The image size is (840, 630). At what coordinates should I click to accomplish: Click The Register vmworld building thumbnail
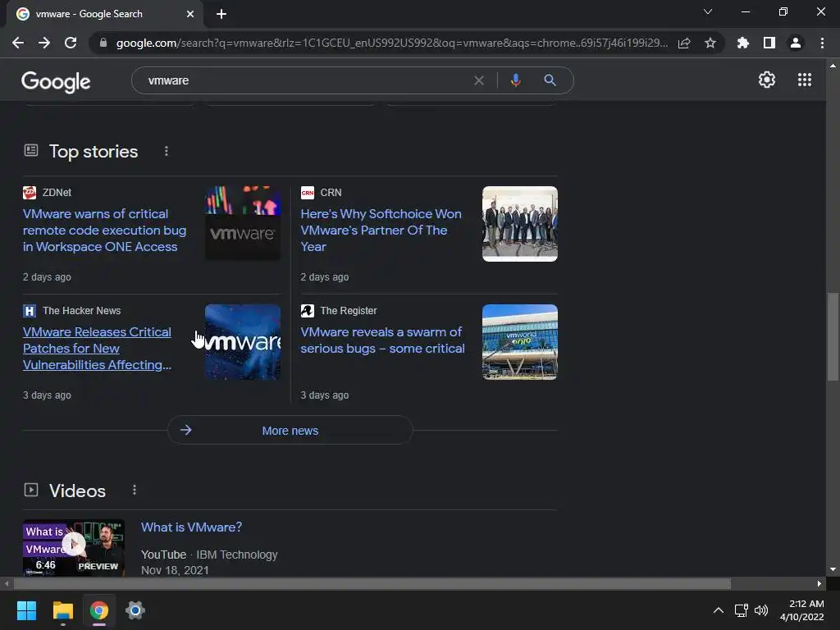point(519,342)
